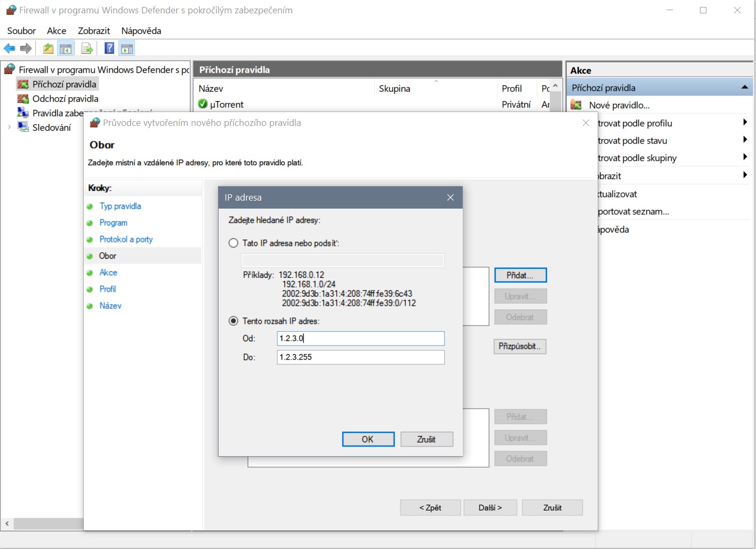Click the Do IP address field

pyautogui.click(x=360, y=357)
